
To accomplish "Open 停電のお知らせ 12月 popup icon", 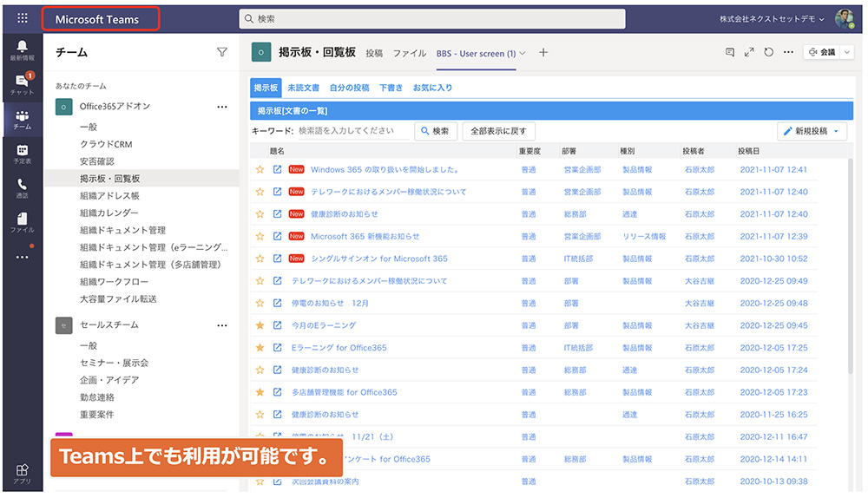I will pyautogui.click(x=278, y=303).
